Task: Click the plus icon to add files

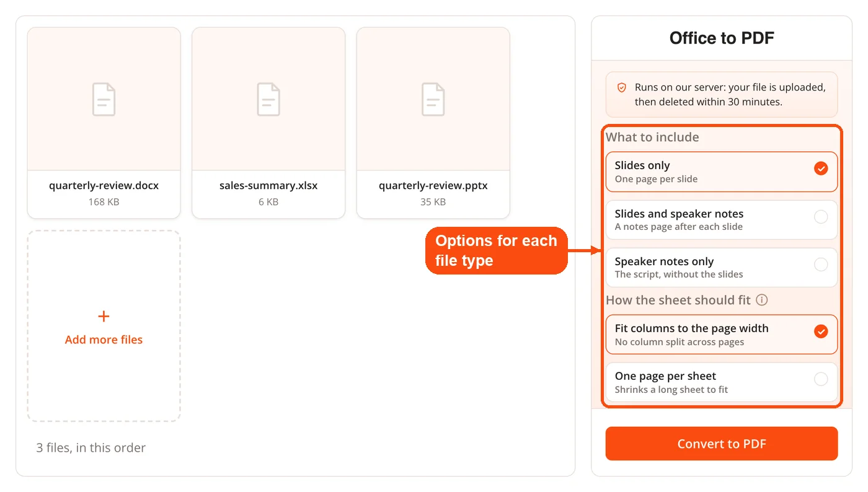Action: 104,317
